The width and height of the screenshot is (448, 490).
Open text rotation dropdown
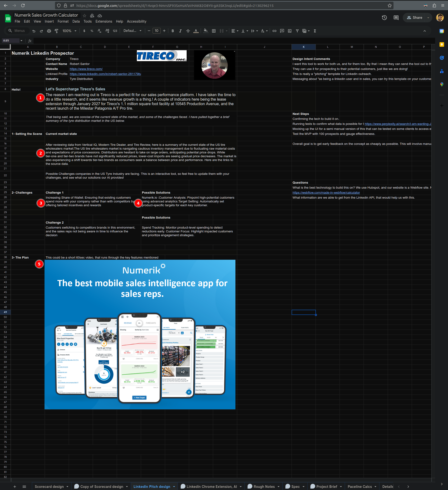(x=264, y=31)
